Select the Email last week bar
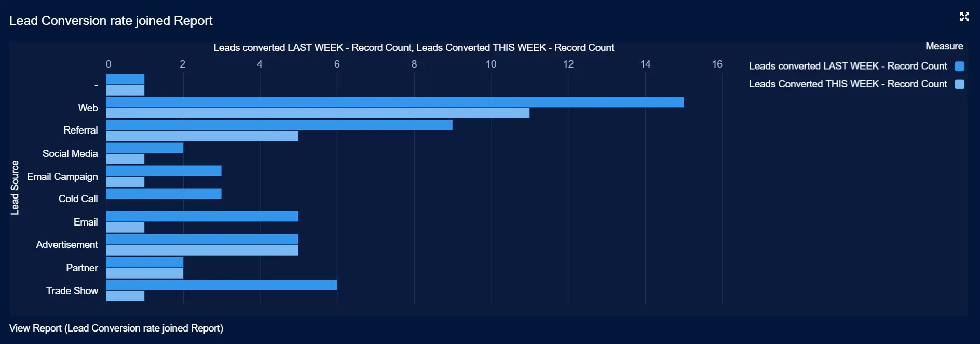This screenshot has width=980, height=344. [202, 217]
